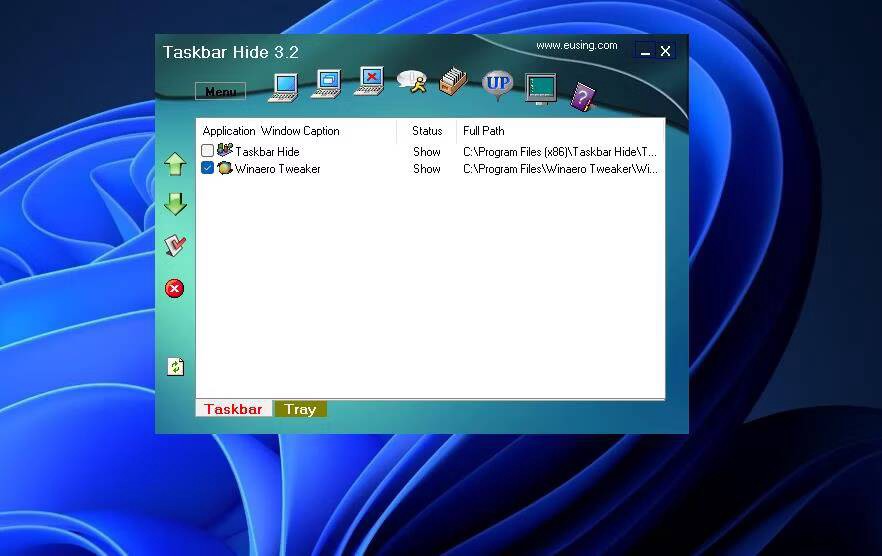Click the file card box icon
Screen dimensions: 882x556
click(453, 82)
